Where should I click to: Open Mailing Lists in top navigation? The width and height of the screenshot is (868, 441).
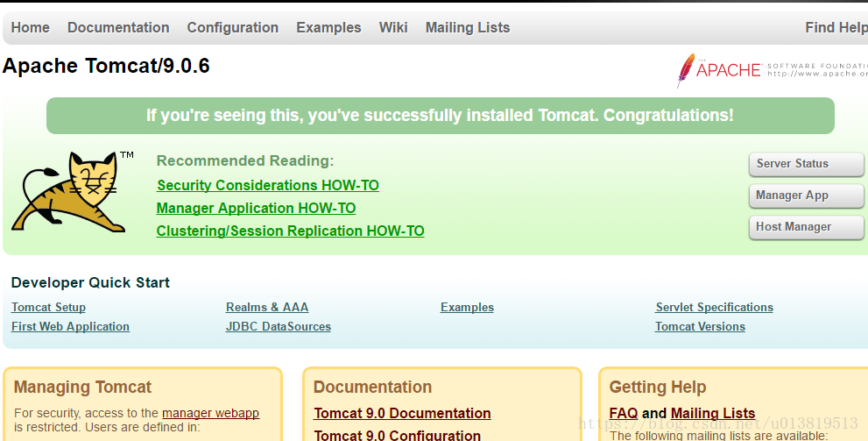click(x=468, y=28)
